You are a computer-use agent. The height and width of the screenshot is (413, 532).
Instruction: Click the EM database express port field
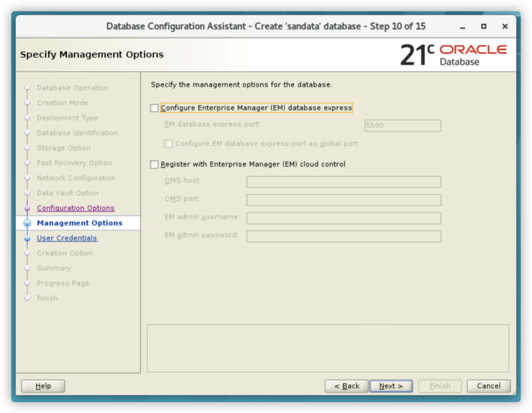(x=403, y=126)
